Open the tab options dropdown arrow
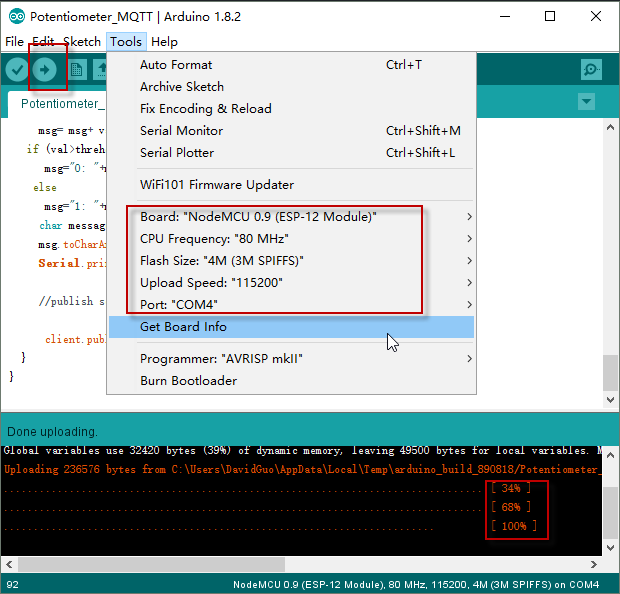Image resolution: width=620 pixels, height=594 pixels. [586, 102]
